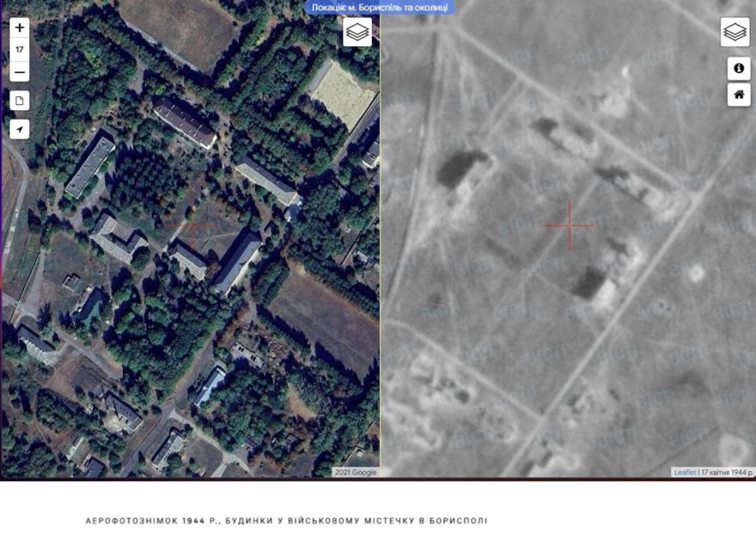This screenshot has height=557, width=756.
Task: Show map info via the i icon
Action: click(739, 68)
